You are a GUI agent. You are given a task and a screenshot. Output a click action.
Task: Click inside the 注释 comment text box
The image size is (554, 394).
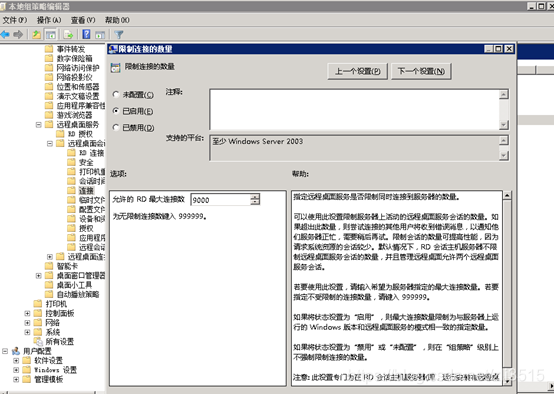(x=354, y=110)
